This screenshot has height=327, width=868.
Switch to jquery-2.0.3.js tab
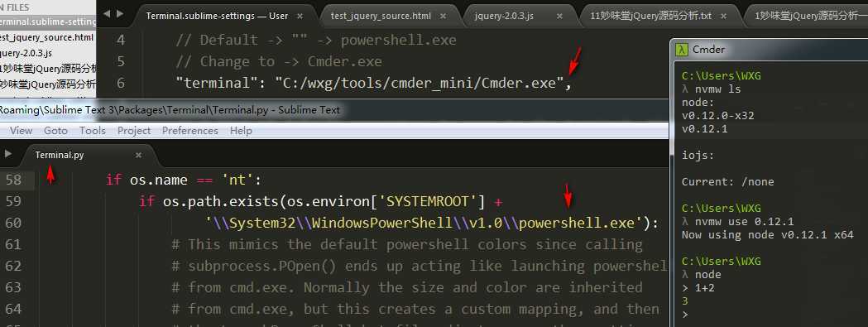click(504, 16)
